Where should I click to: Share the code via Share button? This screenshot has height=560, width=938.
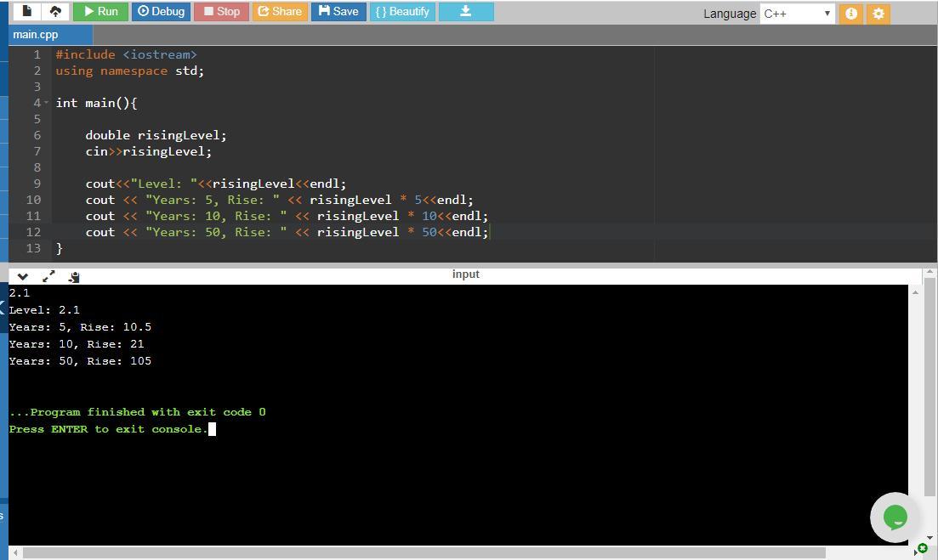pyautogui.click(x=279, y=11)
